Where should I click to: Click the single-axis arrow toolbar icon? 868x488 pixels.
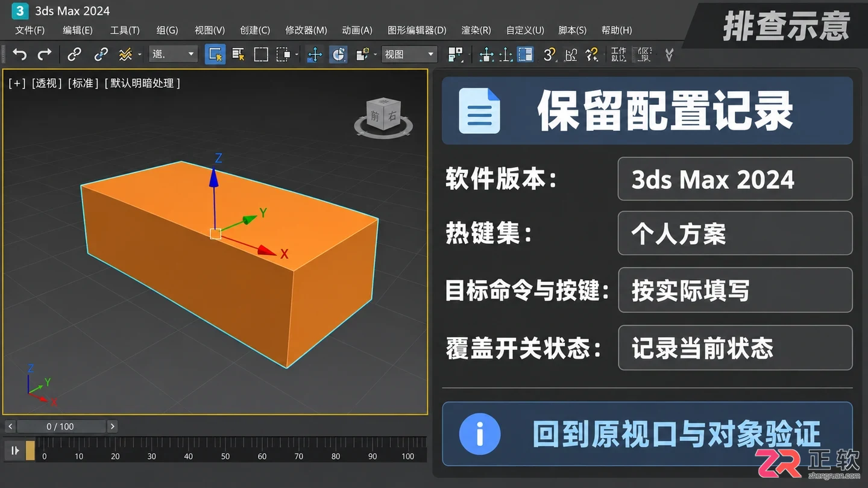point(506,55)
